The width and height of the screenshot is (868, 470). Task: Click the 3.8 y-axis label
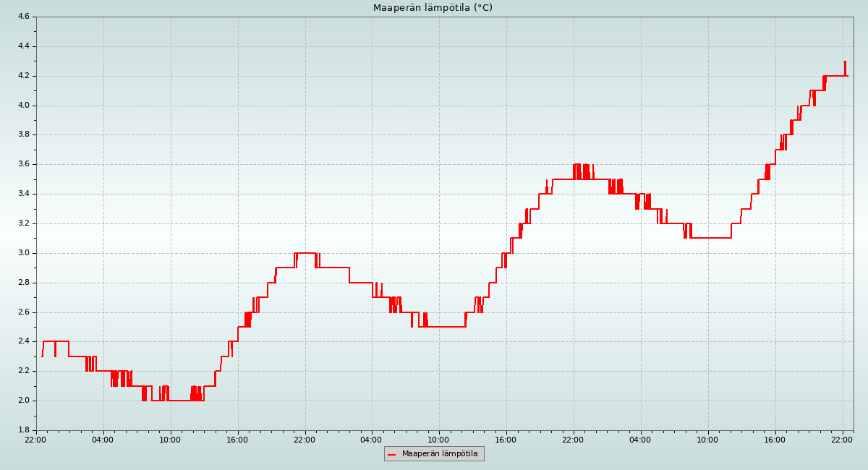(x=22, y=134)
